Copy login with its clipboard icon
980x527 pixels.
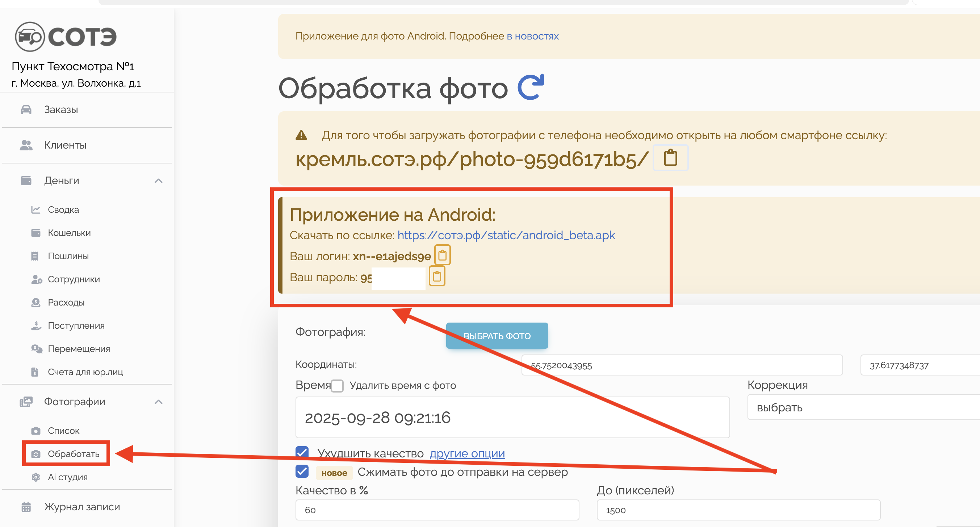[442, 255]
